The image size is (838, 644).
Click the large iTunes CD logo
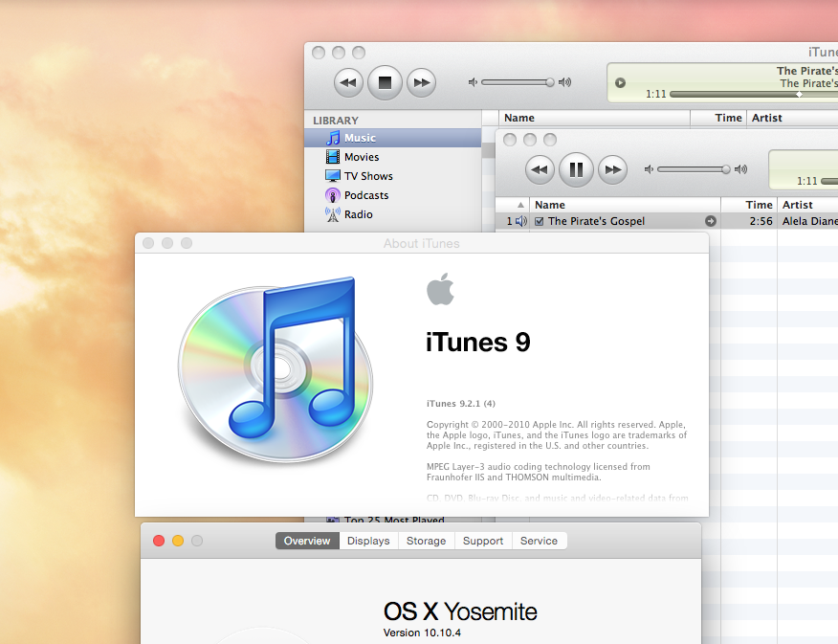[276, 369]
